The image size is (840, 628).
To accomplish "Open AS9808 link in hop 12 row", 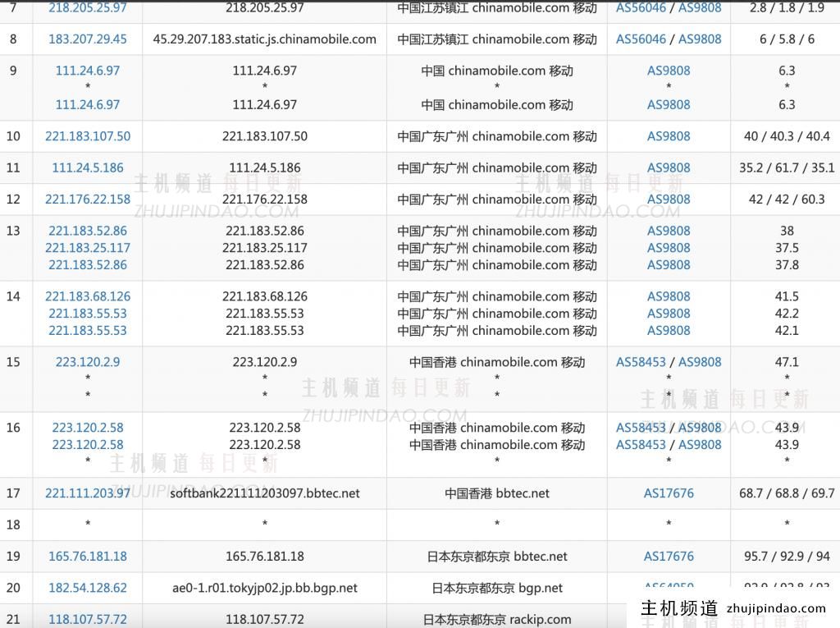I will 669,199.
